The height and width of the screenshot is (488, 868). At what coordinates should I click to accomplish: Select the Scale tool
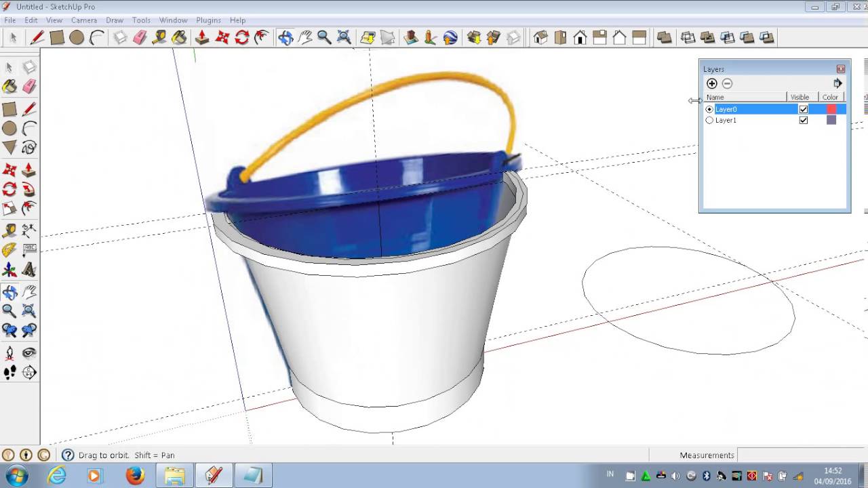9,209
